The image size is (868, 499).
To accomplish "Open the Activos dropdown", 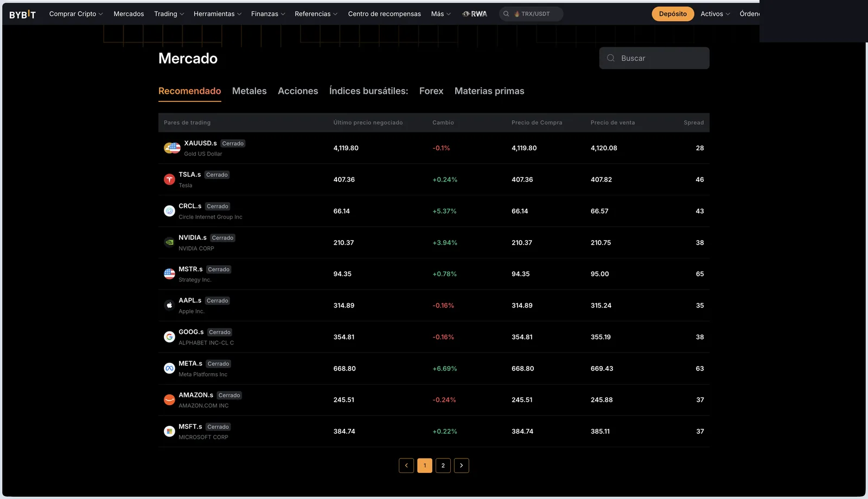I will click(715, 14).
